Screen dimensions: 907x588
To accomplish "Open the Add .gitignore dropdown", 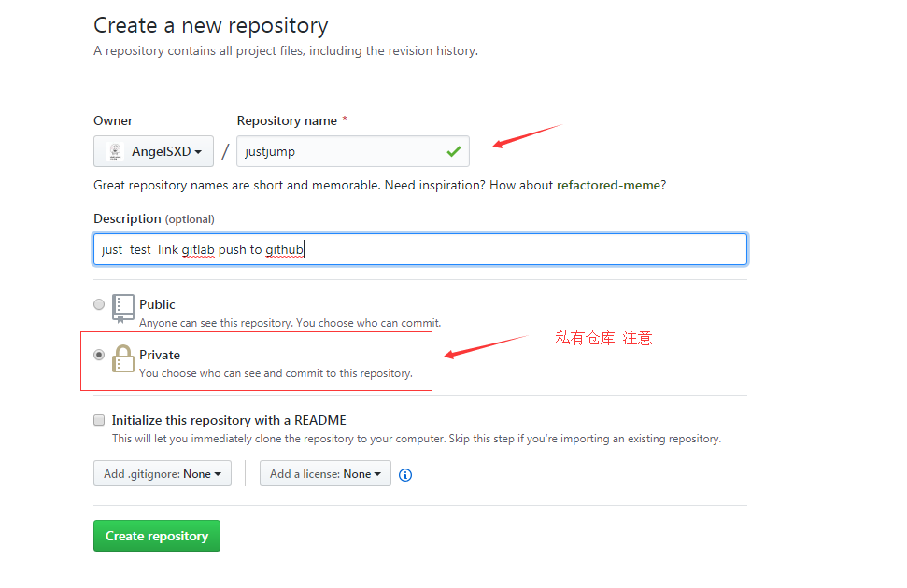I will click(163, 473).
